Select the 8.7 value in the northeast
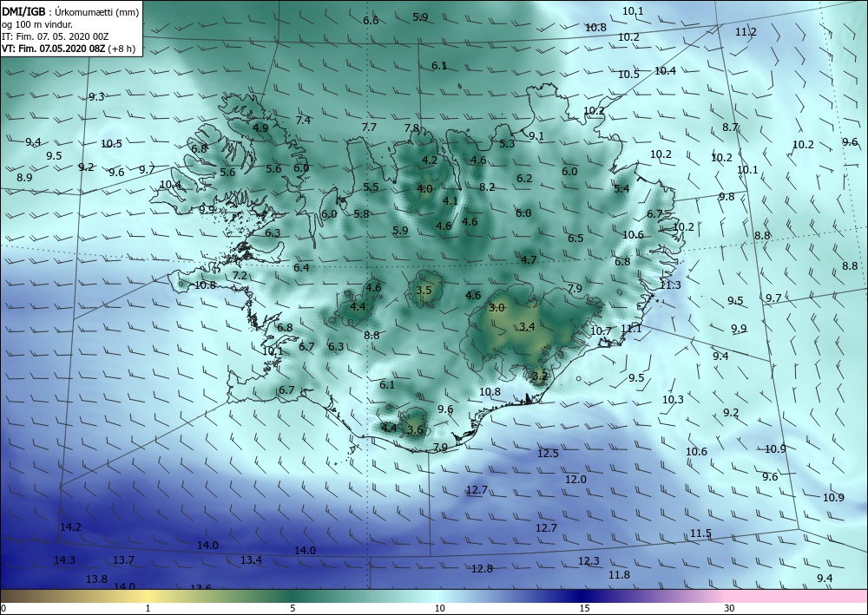Viewport: 868px width, 615px height. 730,128
